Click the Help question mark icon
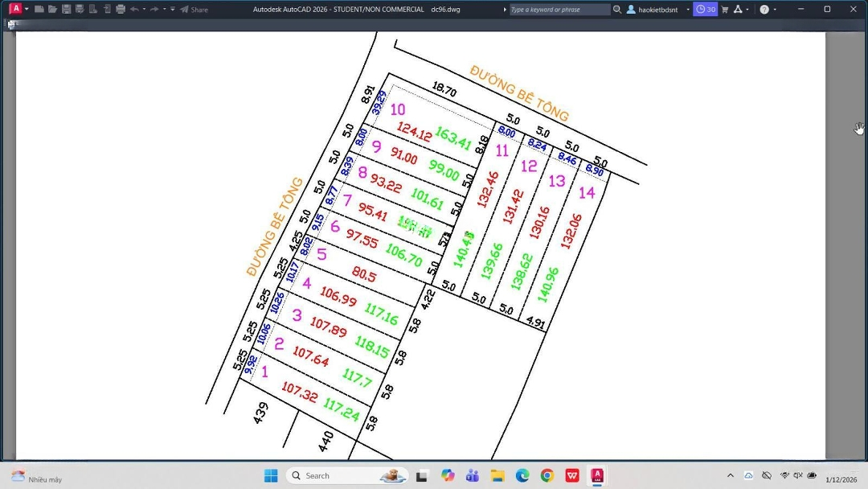Screen dimensions: 868x489 coord(764,10)
